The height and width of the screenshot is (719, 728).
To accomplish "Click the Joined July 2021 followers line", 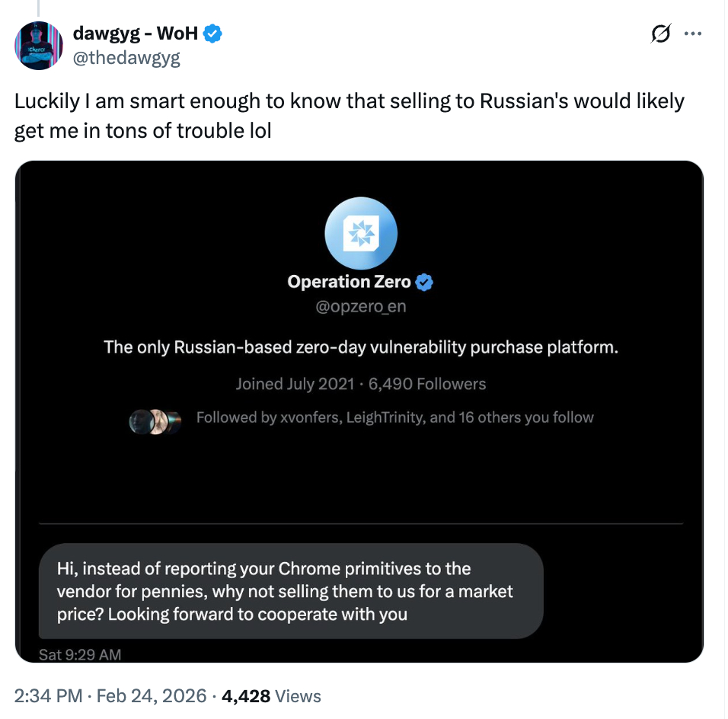I will point(360,384).
